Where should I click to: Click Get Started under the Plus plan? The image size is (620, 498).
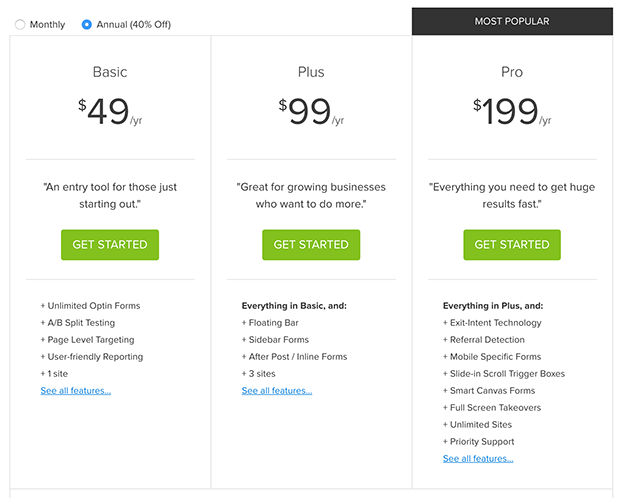point(311,244)
